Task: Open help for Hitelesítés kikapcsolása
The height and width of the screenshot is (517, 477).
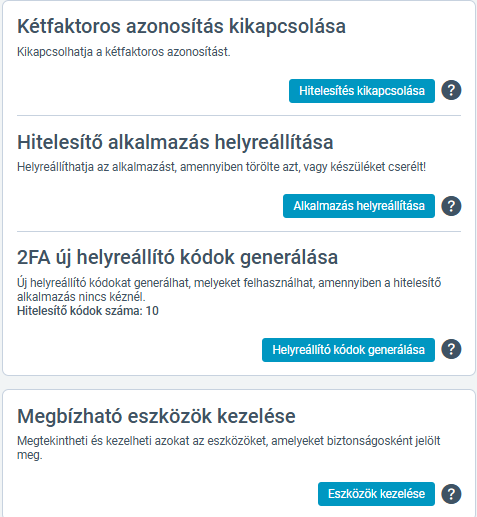Action: [451, 90]
